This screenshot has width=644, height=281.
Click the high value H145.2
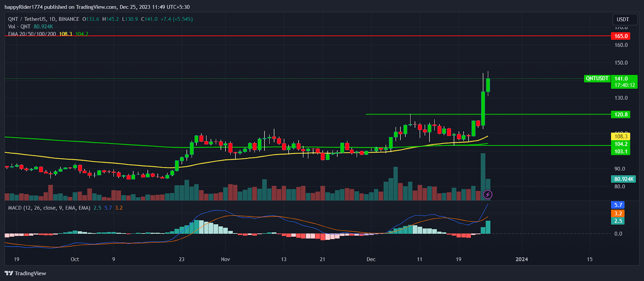click(x=111, y=19)
